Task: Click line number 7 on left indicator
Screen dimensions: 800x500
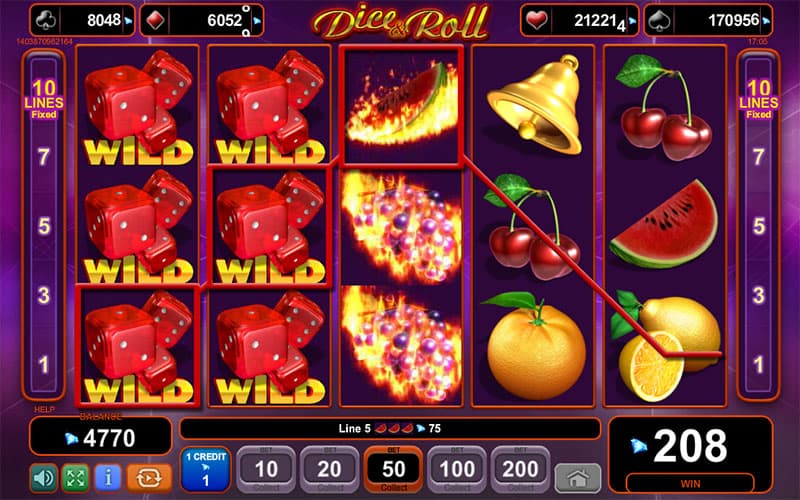Action: (44, 157)
